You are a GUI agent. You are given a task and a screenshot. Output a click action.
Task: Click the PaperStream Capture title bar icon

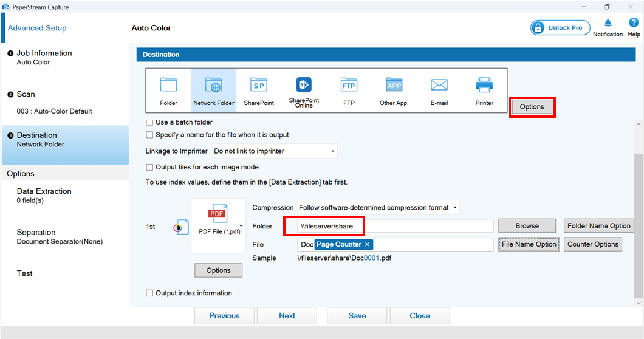5,7
